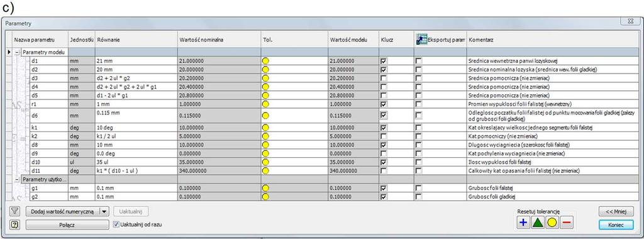The width and height of the screenshot is (644, 239).
Task: Click the Wartość nominalna column header
Action: [x=219, y=40]
